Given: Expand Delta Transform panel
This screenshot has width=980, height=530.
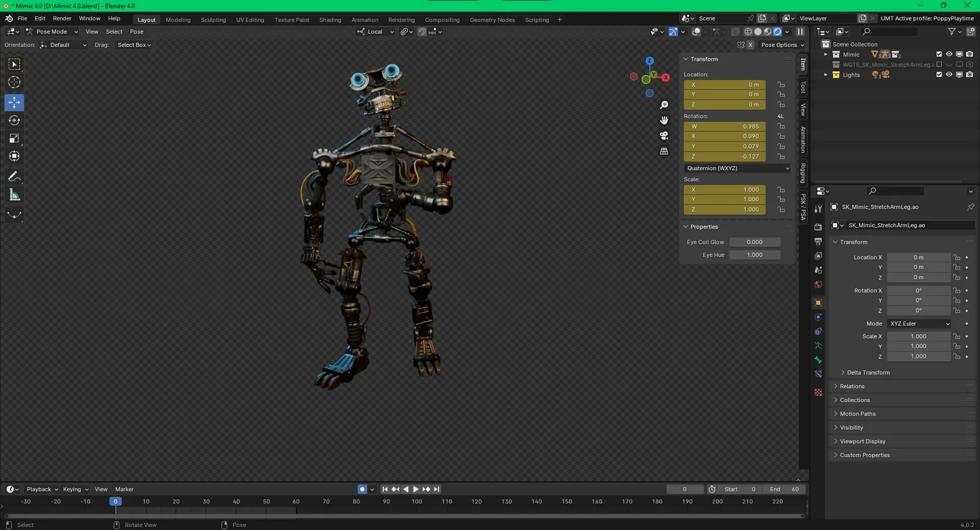Looking at the screenshot, I should 868,373.
